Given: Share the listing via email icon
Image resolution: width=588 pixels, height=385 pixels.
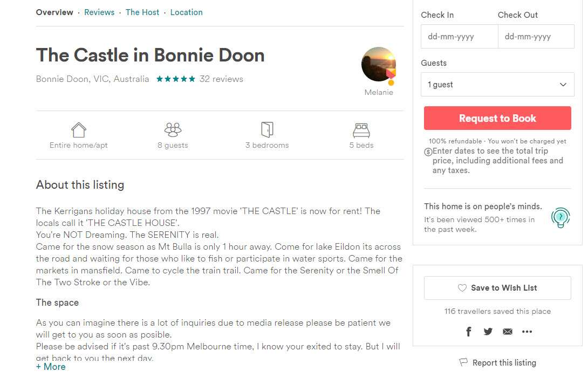Looking at the screenshot, I should pos(508,332).
